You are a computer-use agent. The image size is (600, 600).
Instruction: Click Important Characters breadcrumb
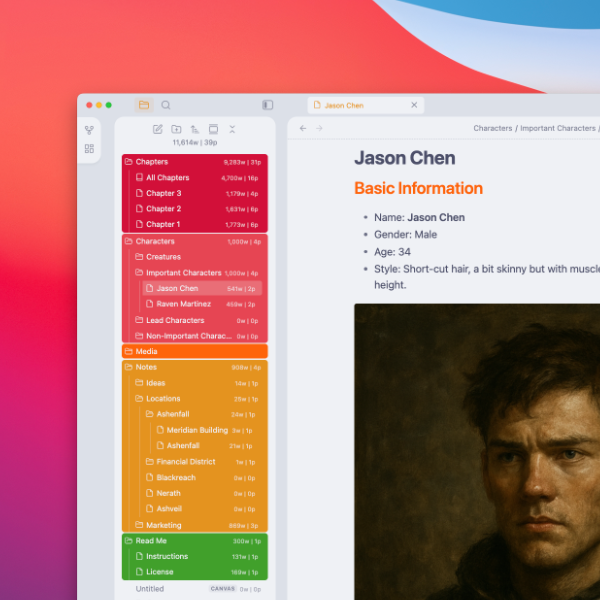(x=558, y=128)
